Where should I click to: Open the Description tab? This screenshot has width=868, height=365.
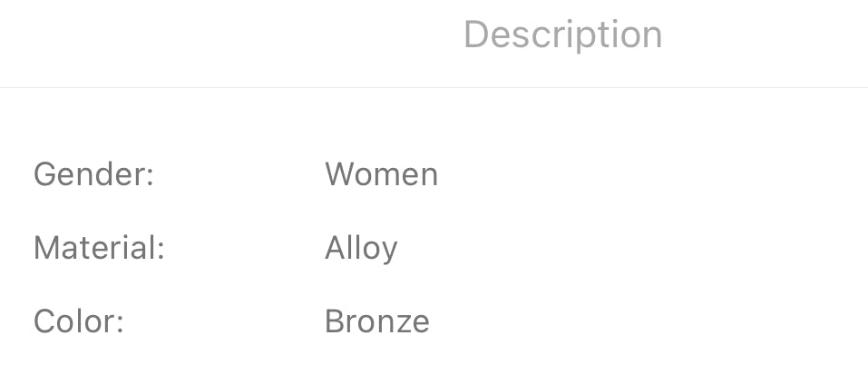[x=562, y=35]
